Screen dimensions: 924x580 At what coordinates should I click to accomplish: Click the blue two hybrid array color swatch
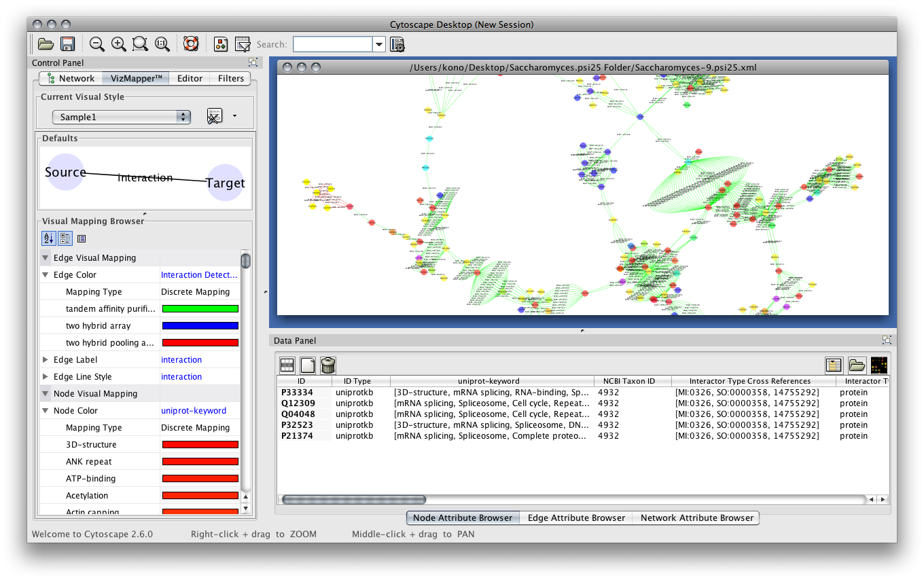pyautogui.click(x=200, y=326)
